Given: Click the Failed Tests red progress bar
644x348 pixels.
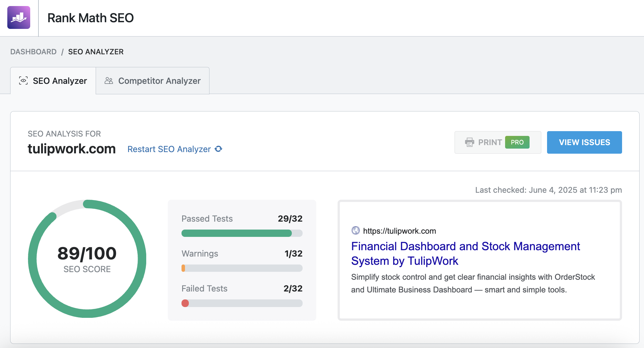Looking at the screenshot, I should (242, 303).
